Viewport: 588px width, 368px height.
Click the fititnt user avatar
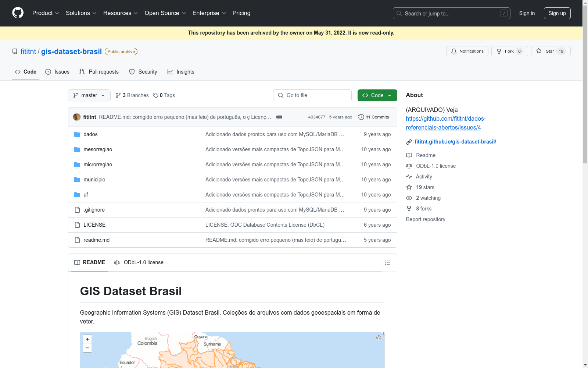[x=77, y=117]
